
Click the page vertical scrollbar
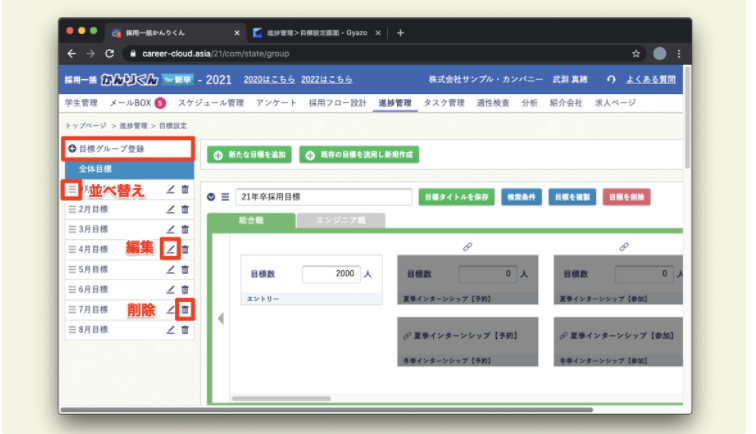tap(687, 118)
